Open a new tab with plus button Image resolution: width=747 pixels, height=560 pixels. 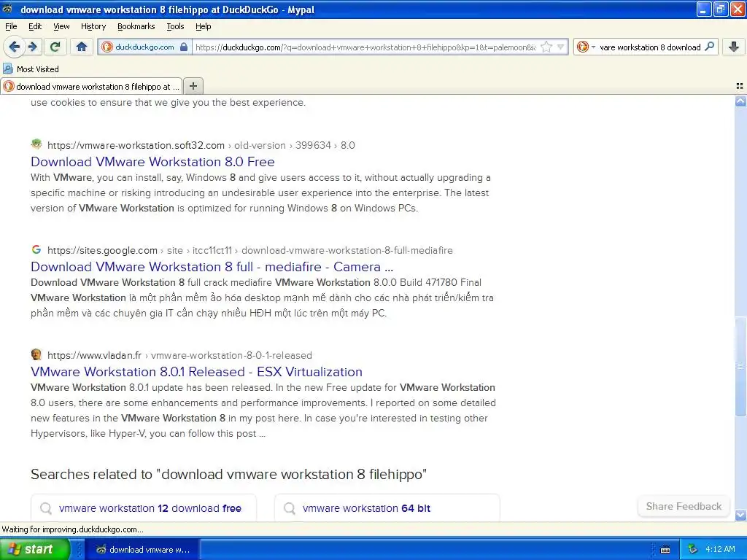coord(193,86)
